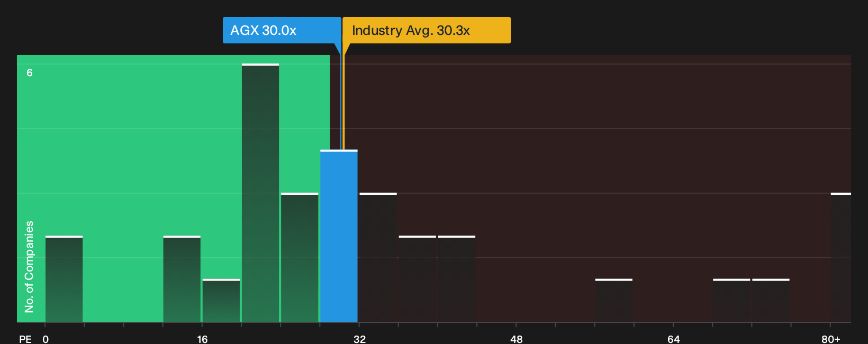Screen dimensions: 868x344
Task: Select the highlighted blue AGX histogram bar
Action: (339, 236)
